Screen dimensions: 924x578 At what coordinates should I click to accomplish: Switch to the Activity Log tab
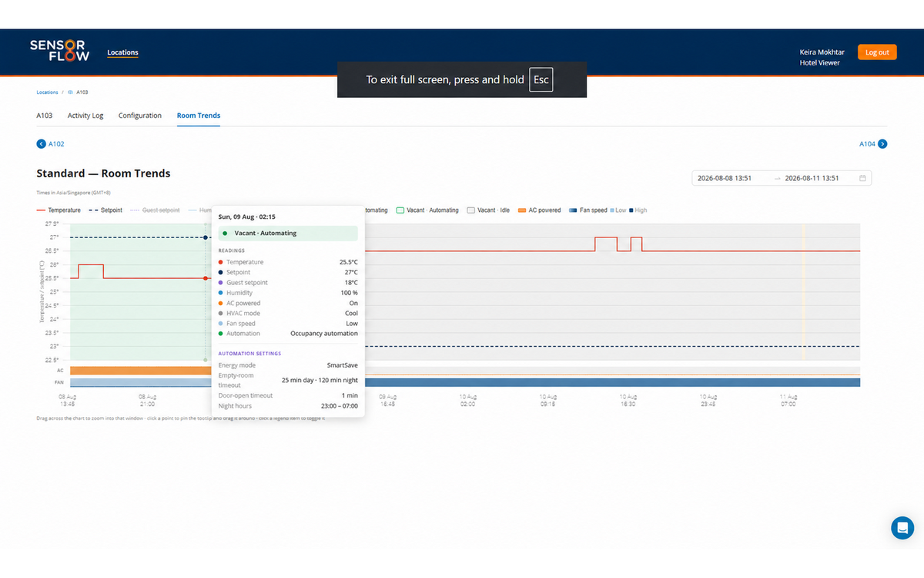85,116
